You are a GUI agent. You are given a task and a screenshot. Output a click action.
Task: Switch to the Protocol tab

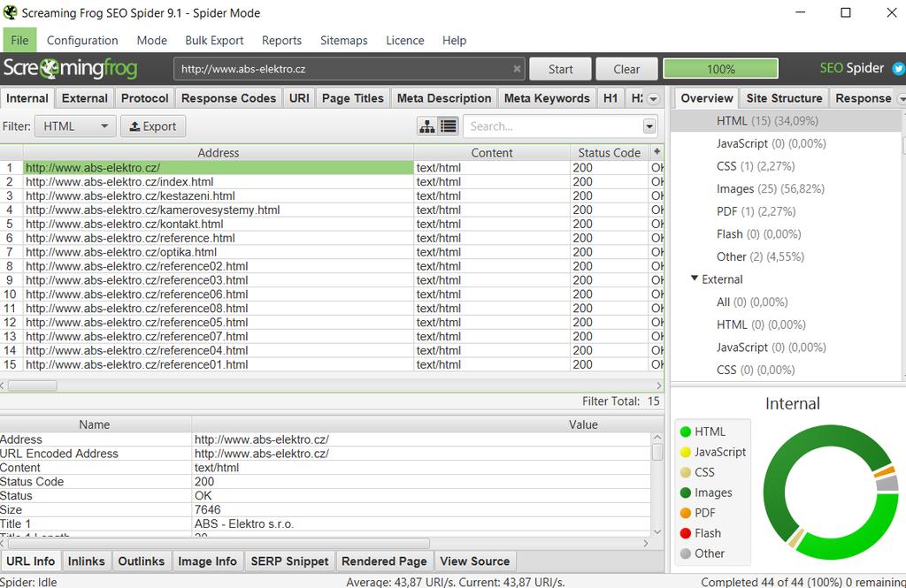point(145,98)
